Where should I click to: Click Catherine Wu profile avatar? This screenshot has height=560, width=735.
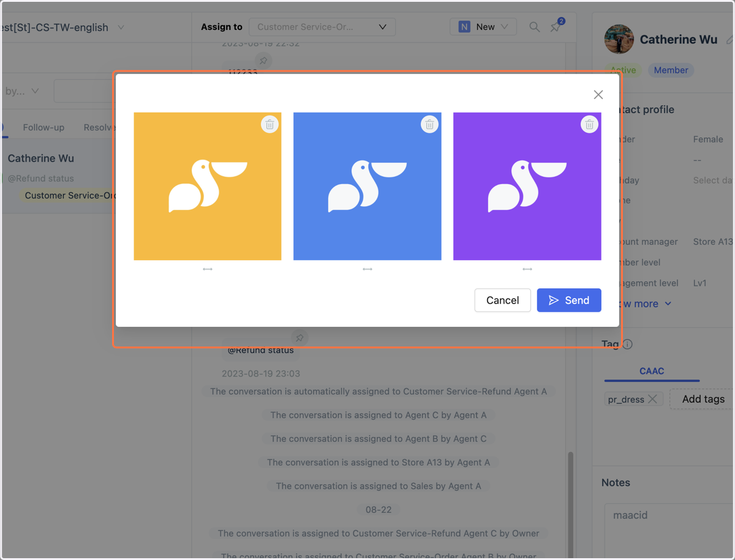619,39
